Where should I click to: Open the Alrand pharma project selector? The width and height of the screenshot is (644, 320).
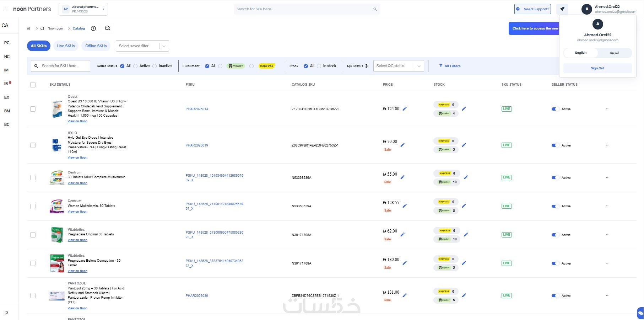(x=83, y=9)
